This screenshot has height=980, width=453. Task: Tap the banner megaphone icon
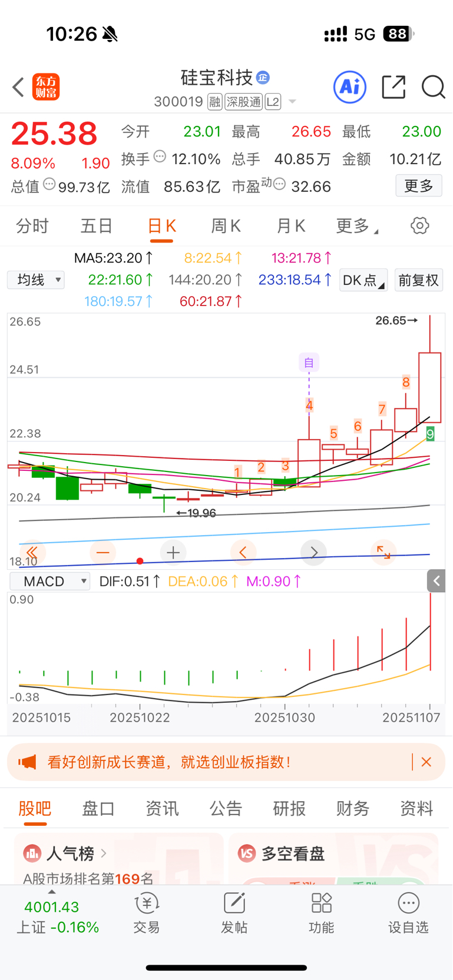(x=27, y=762)
